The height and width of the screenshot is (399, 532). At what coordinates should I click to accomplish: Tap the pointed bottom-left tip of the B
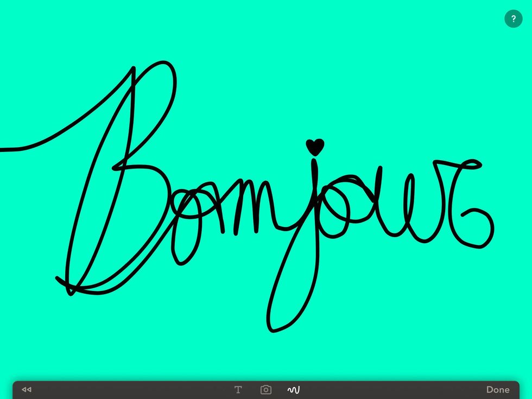tap(59, 279)
